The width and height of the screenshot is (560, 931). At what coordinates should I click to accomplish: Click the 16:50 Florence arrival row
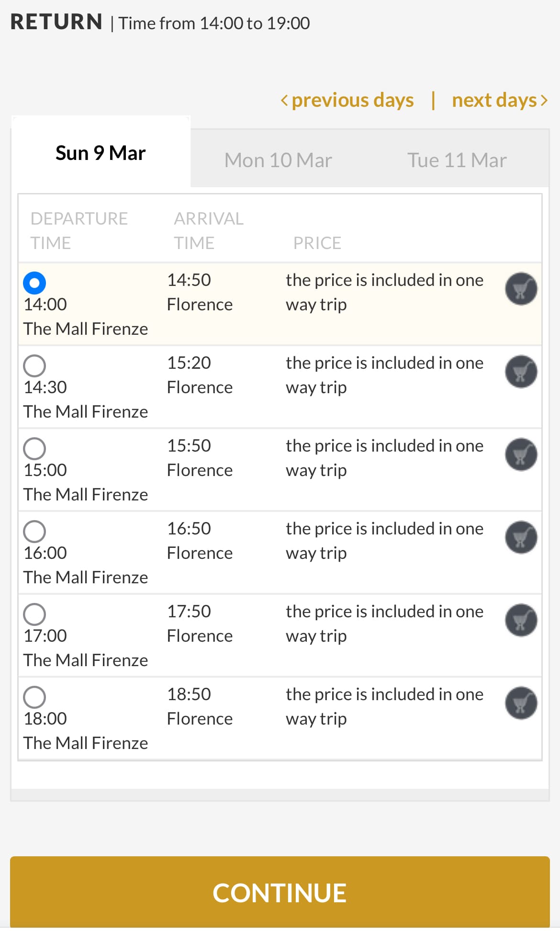pyautogui.click(x=200, y=541)
